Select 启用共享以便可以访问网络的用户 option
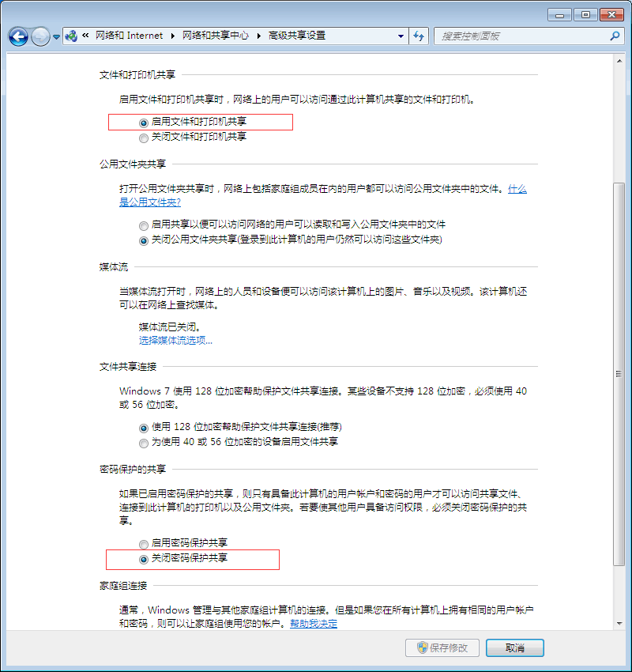This screenshot has width=632, height=672. click(x=144, y=225)
